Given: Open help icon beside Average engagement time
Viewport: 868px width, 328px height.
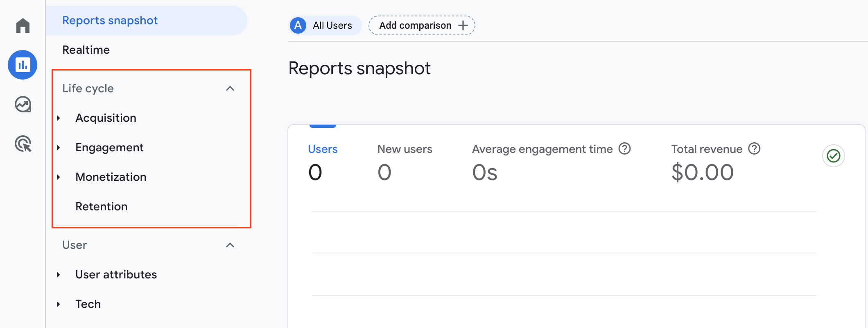Looking at the screenshot, I should click(x=624, y=148).
